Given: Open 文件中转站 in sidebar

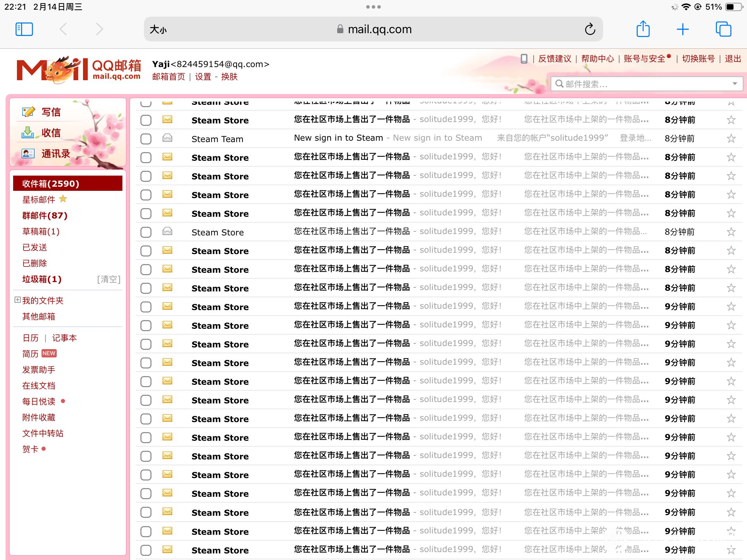Looking at the screenshot, I should click(43, 433).
